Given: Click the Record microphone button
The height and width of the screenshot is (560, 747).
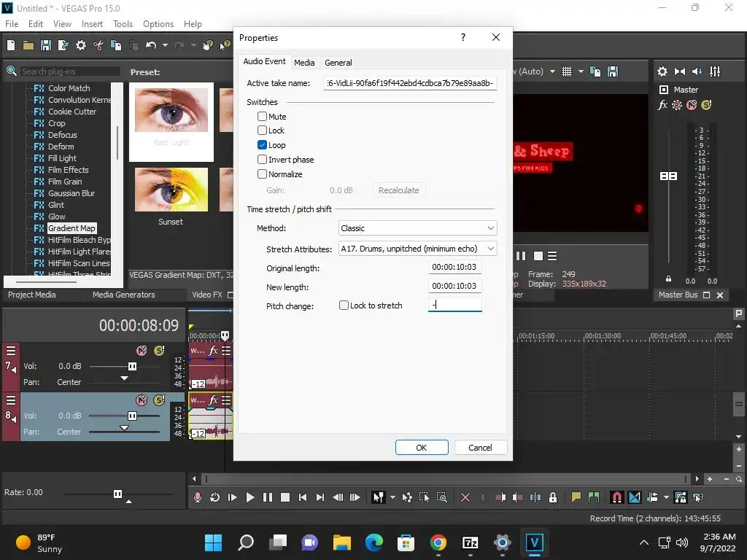Looking at the screenshot, I should coord(197,497).
